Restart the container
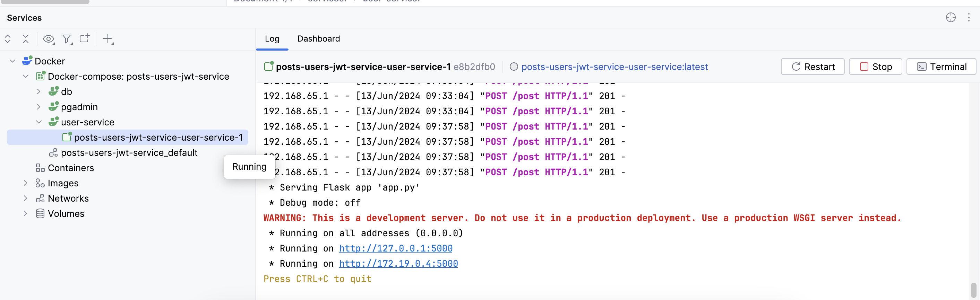Viewport: 980px width, 300px height. pyautogui.click(x=813, y=67)
